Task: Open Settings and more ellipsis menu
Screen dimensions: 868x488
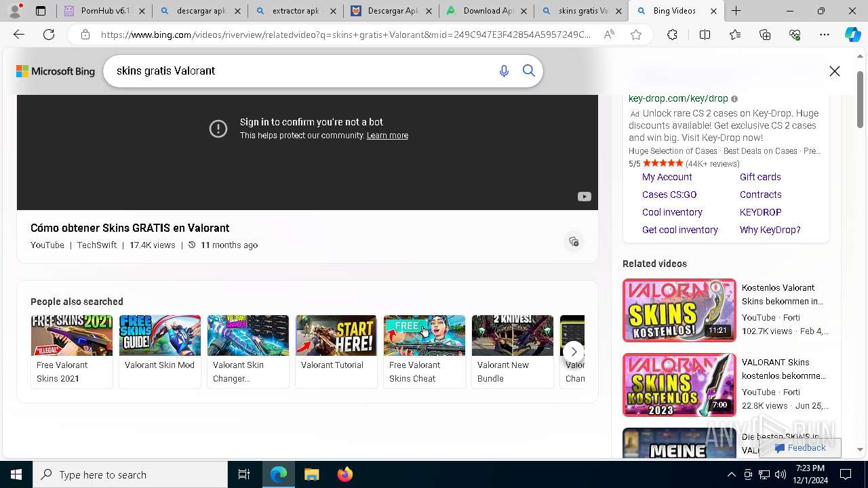Action: (x=825, y=35)
